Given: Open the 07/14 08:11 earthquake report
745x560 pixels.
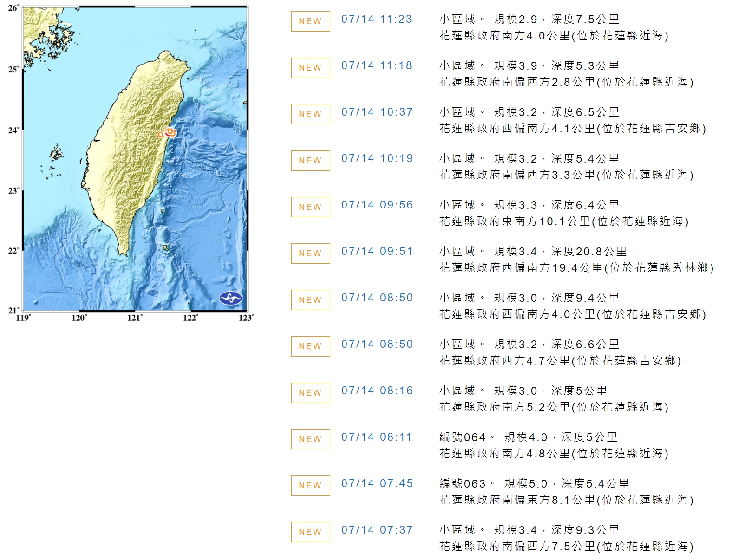Looking at the screenshot, I should [x=377, y=437].
